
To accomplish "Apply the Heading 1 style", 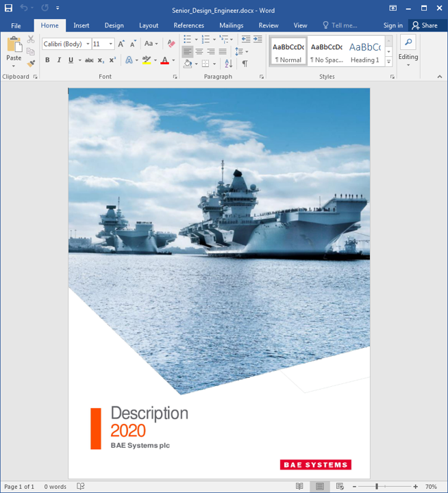I will 365,51.
